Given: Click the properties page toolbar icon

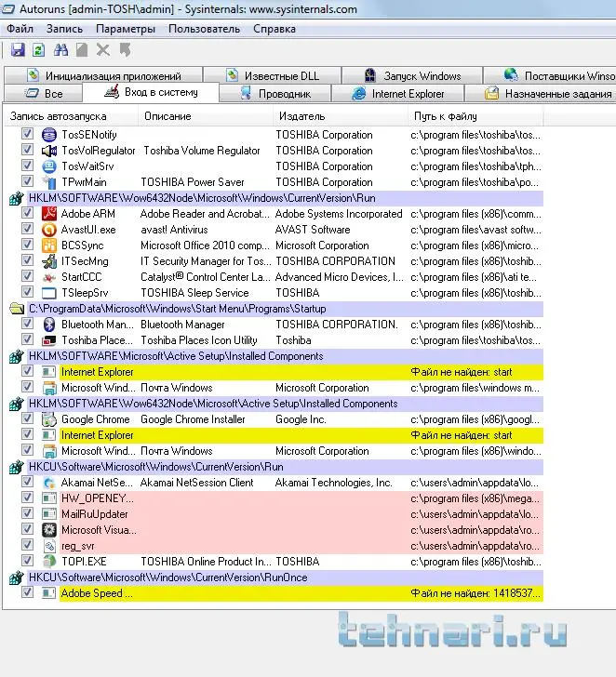Looking at the screenshot, I should pos(82,50).
